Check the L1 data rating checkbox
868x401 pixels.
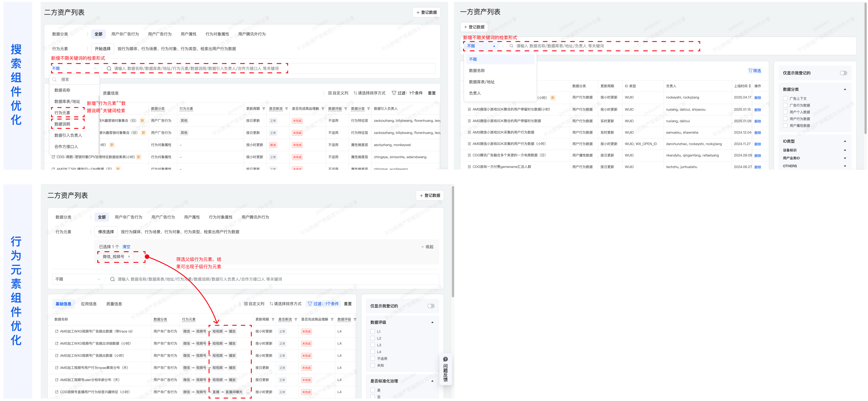tap(373, 332)
